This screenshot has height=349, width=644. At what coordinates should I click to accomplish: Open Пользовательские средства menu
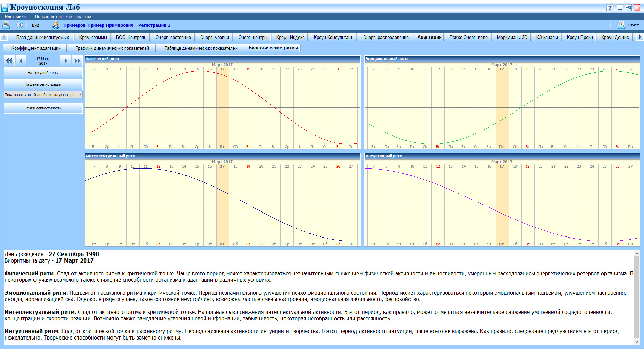63,16
